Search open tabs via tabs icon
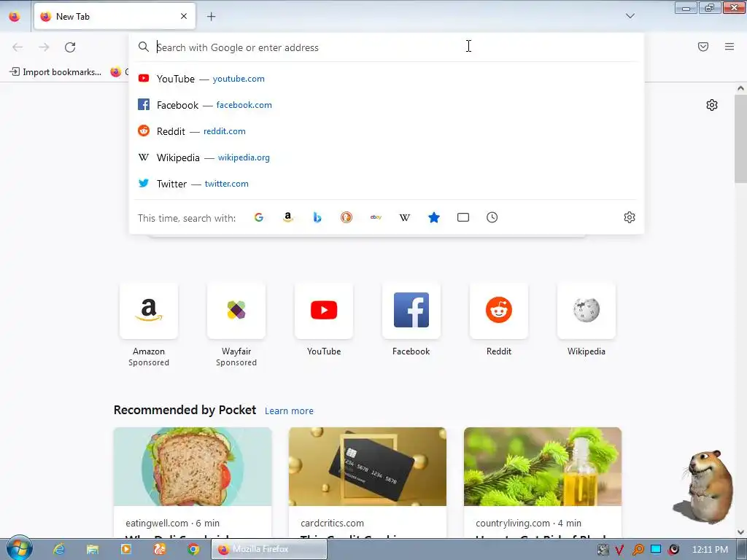Image resolution: width=747 pixels, height=560 pixels. (x=463, y=217)
